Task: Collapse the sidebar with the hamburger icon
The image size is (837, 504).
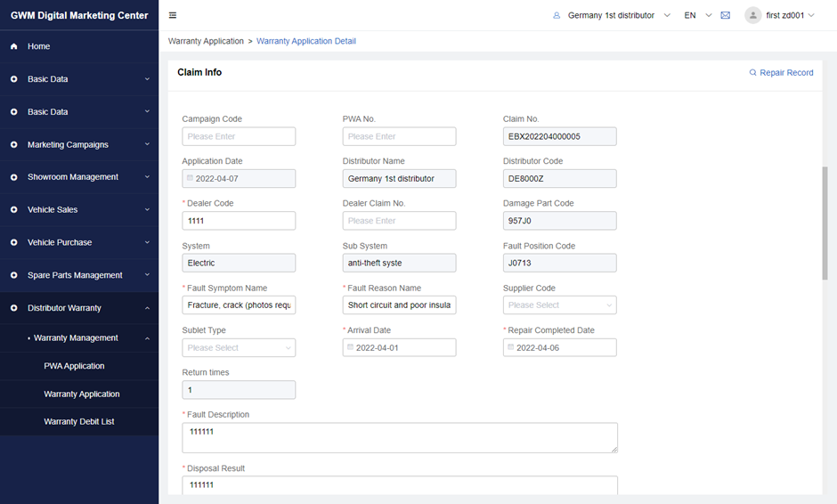Action: pyautogui.click(x=173, y=15)
